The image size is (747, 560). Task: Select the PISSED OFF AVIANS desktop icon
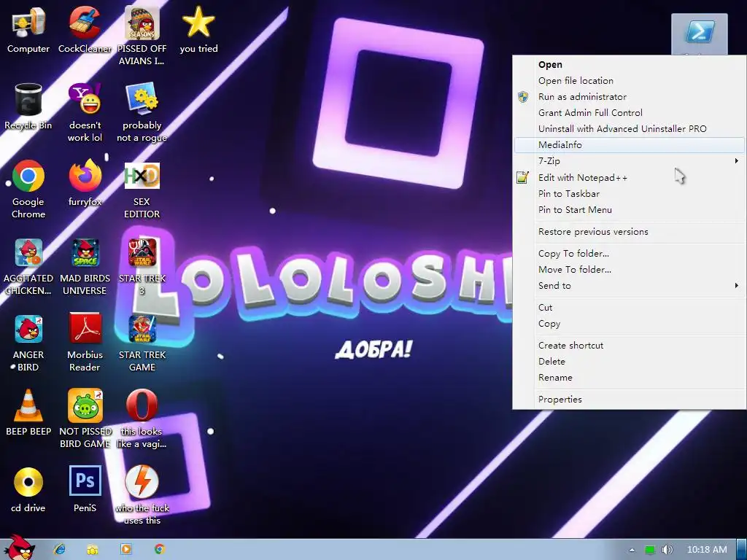[x=142, y=36]
